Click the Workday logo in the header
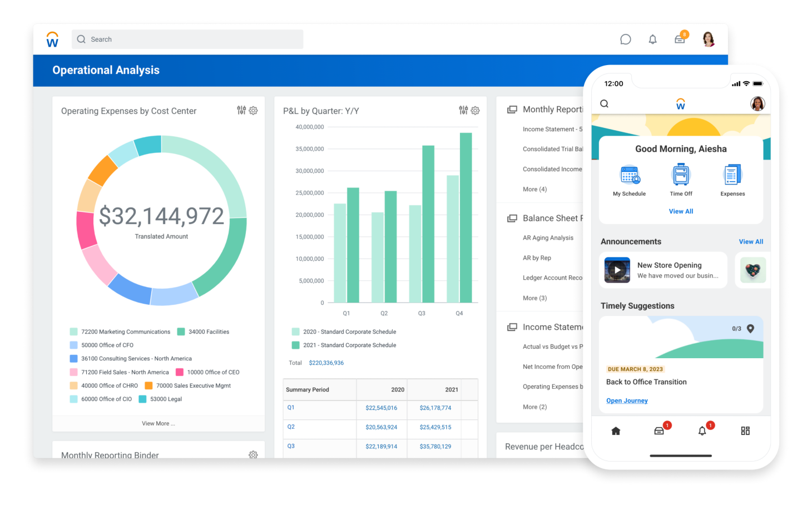Viewport: 812px width, 505px height. [52, 39]
